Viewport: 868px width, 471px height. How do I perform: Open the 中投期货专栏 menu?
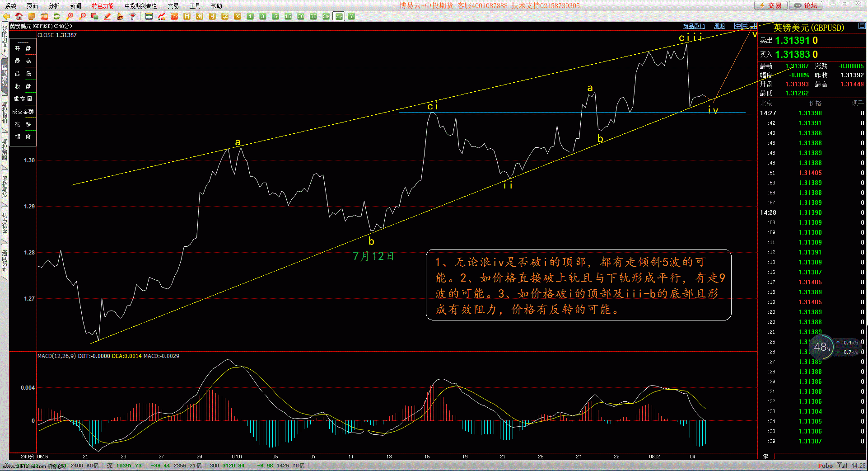141,6
